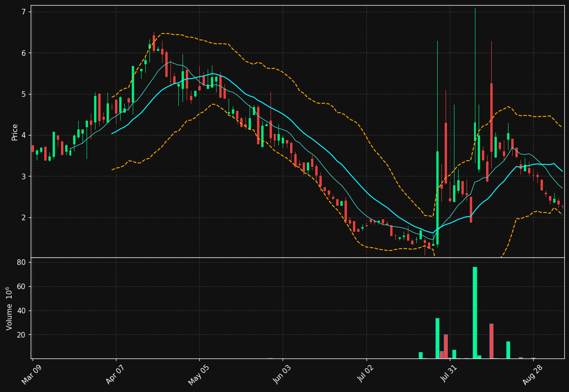Viewport: 569px width, 392px height.
Task: Click the 'May 05' date label
Action: [199, 375]
